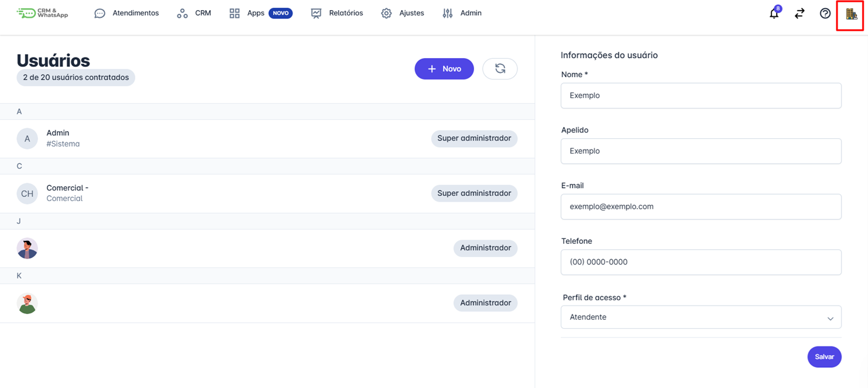Click the company building icon
The image size is (868, 388).
click(x=851, y=14)
